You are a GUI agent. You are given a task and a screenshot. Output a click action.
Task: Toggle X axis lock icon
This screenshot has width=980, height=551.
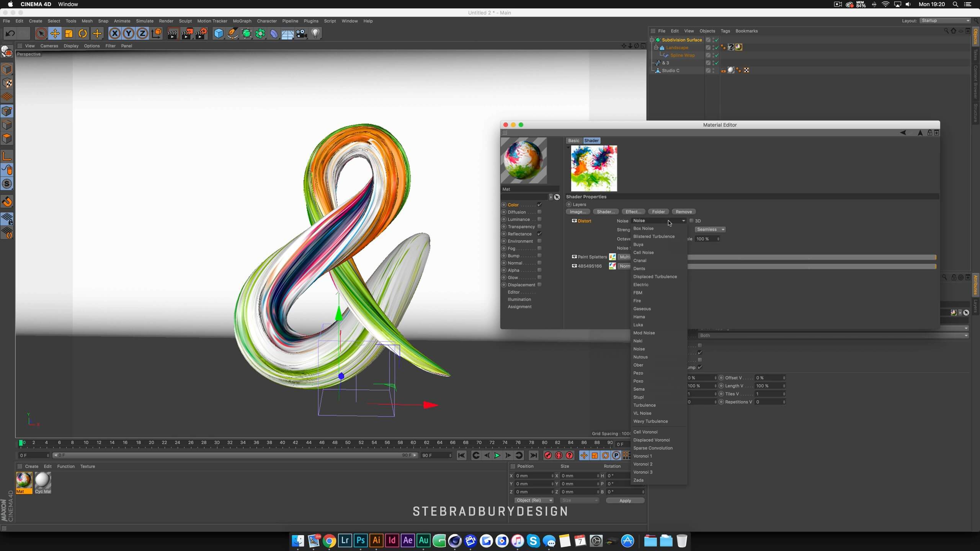(114, 34)
